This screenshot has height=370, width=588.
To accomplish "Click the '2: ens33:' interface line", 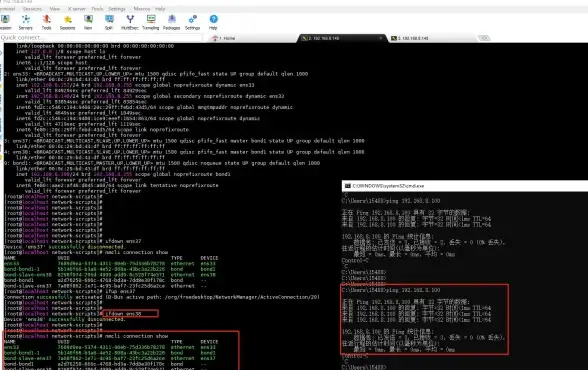I will (156, 74).
